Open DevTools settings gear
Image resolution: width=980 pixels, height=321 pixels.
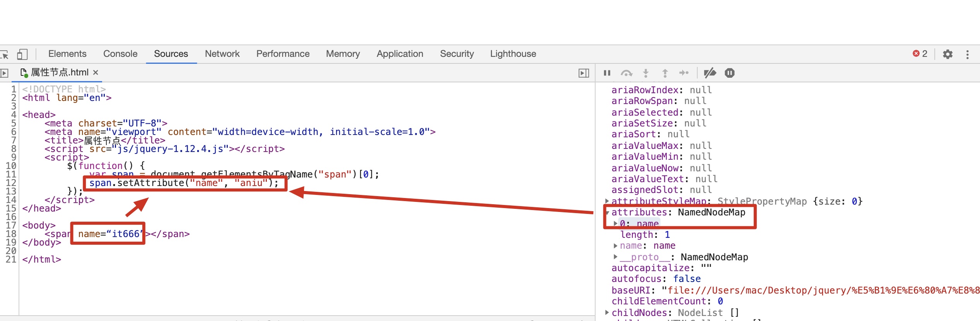click(x=948, y=54)
